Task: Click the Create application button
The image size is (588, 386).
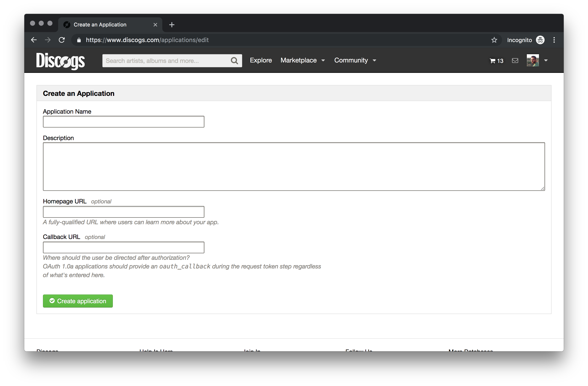Action: pos(78,301)
